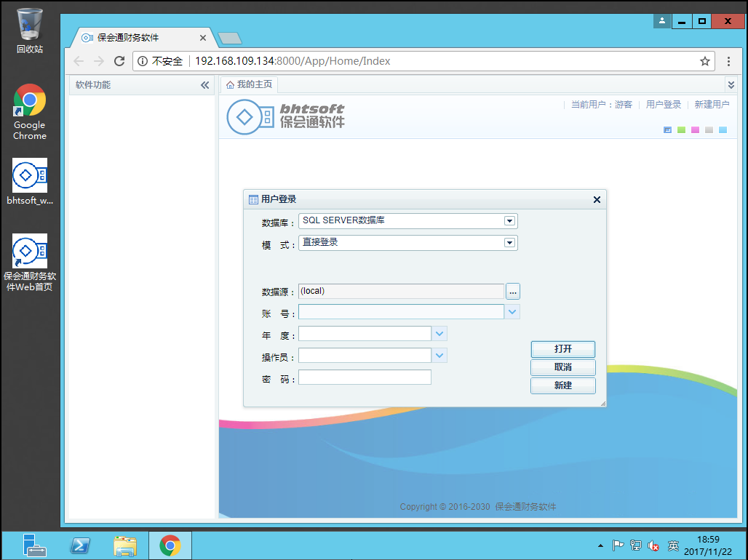Reload the page with the refresh icon
The width and height of the screenshot is (748, 560).
(x=119, y=61)
